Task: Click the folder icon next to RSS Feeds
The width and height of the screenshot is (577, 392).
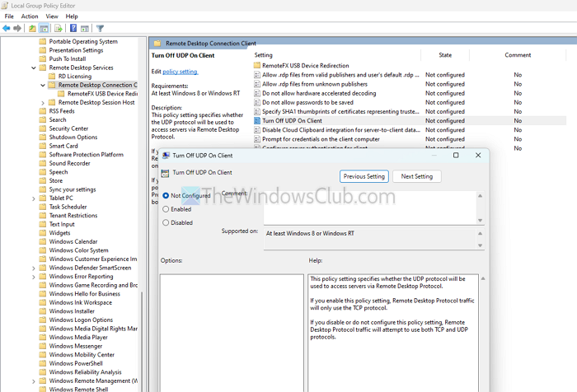Action: 43,111
